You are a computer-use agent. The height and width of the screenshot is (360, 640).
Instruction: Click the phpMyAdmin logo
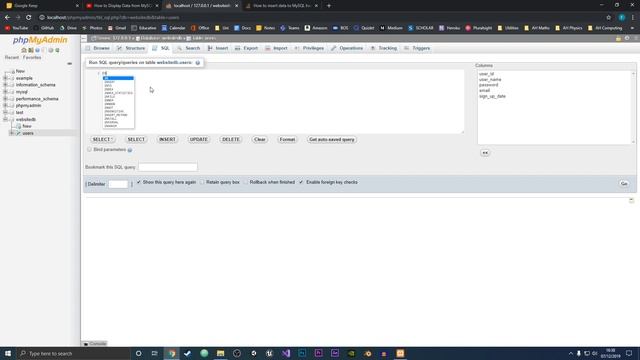tap(40, 40)
